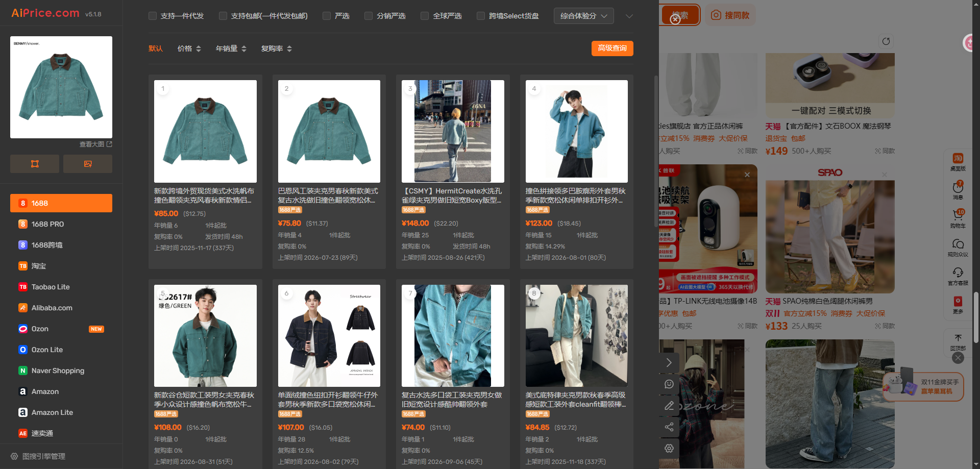Expand the floating toolbar right-arrow
Screen dimensions: 980x469
click(669, 363)
